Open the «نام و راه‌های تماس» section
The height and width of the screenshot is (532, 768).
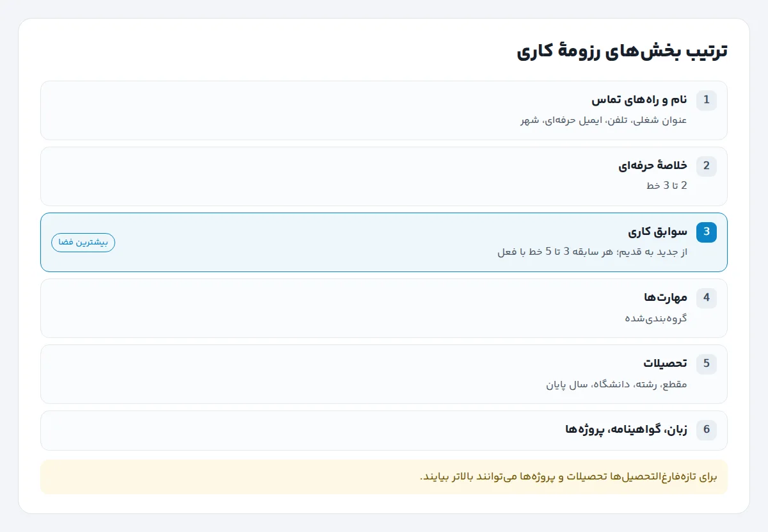tap(384, 110)
